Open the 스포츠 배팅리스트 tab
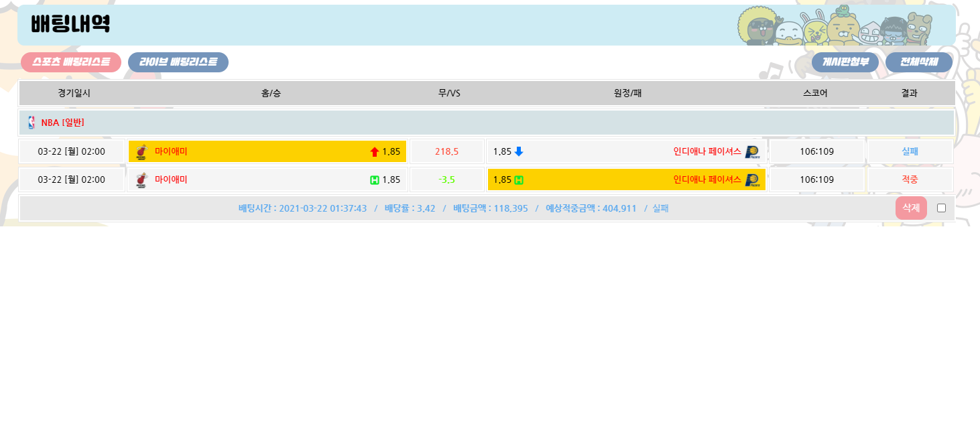Viewport: 980px width, 434px height. click(x=71, y=62)
